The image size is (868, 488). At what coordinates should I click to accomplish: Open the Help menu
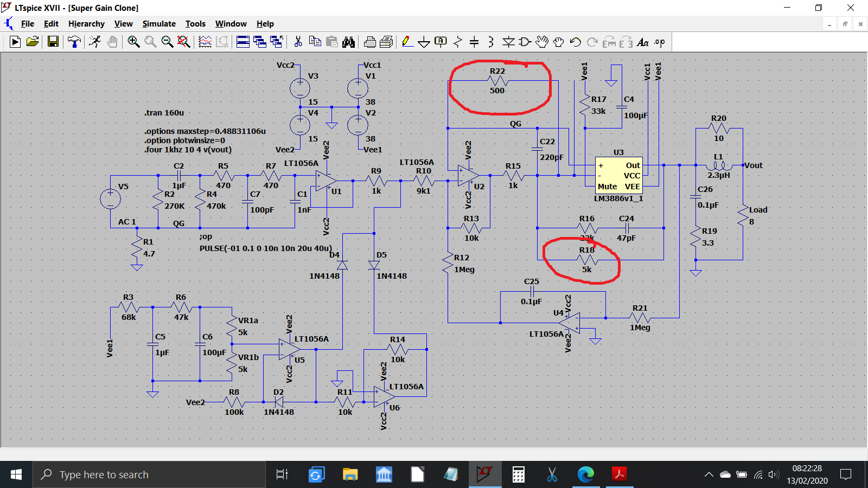point(265,24)
